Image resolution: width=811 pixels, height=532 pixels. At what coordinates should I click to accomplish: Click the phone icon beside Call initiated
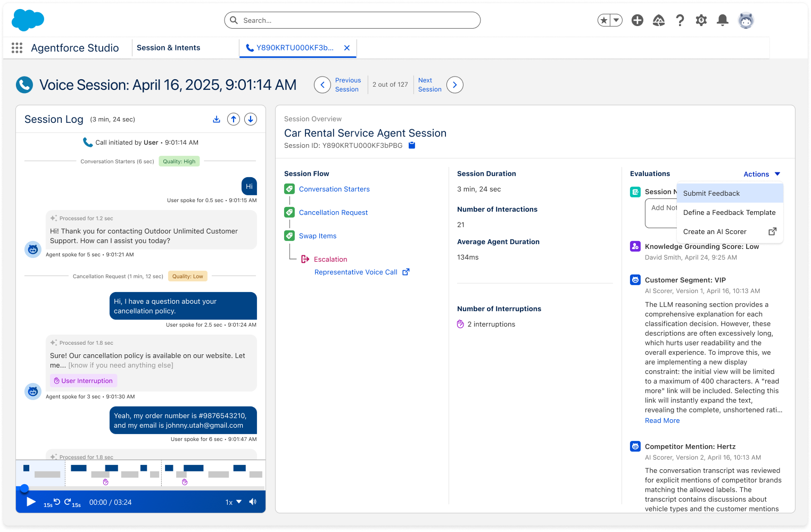(x=88, y=142)
